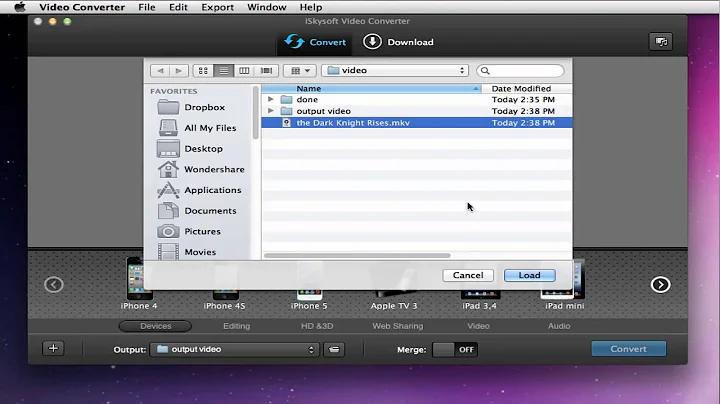Screen dimensions: 720x404
Task: Choose the iPhone 5 preset
Action: (309, 301)
